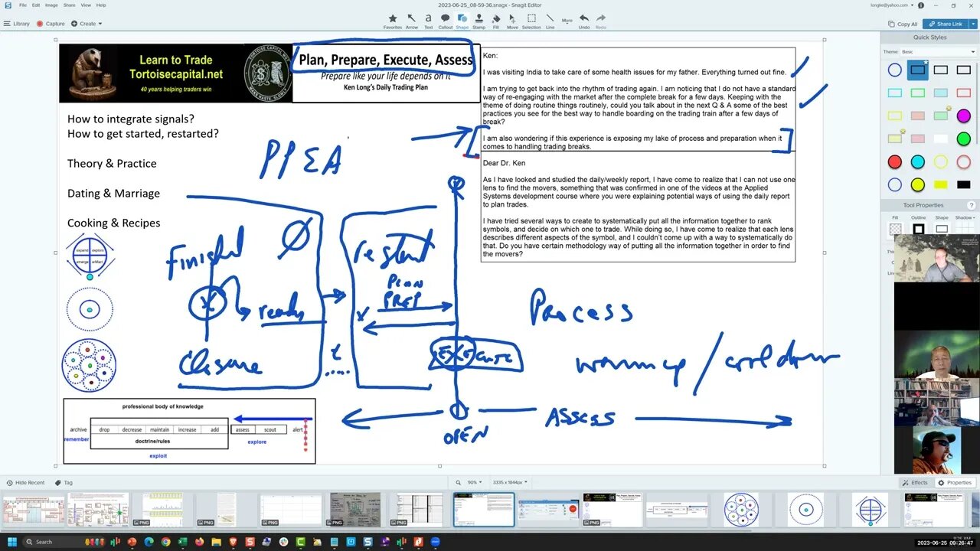Open Google Chrome from the taskbar
The height and width of the screenshot is (551, 980).
[x=165, y=542]
